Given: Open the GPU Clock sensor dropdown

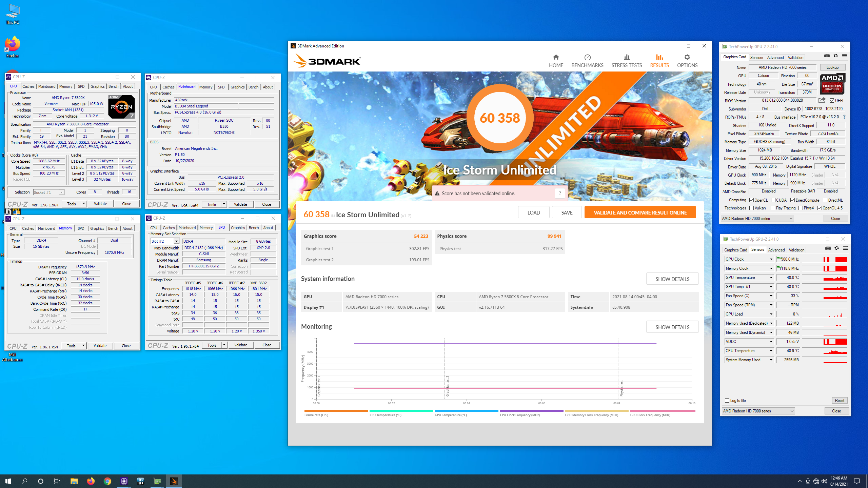Looking at the screenshot, I should pos(771,259).
